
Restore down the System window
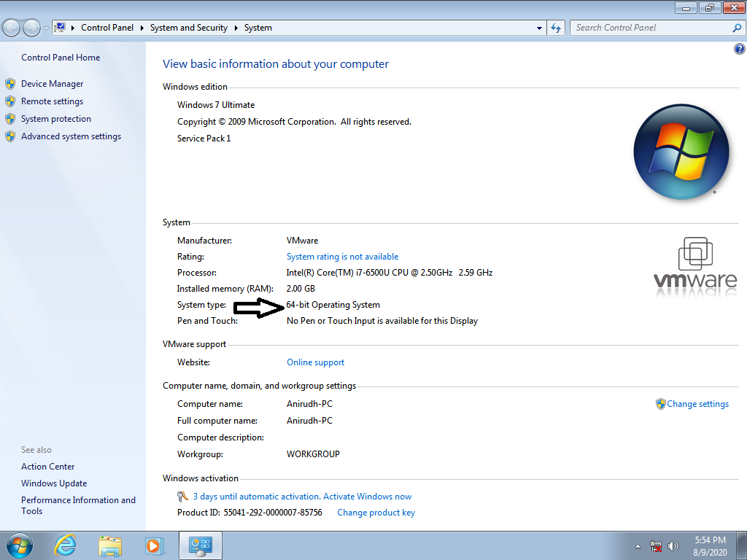pos(710,7)
